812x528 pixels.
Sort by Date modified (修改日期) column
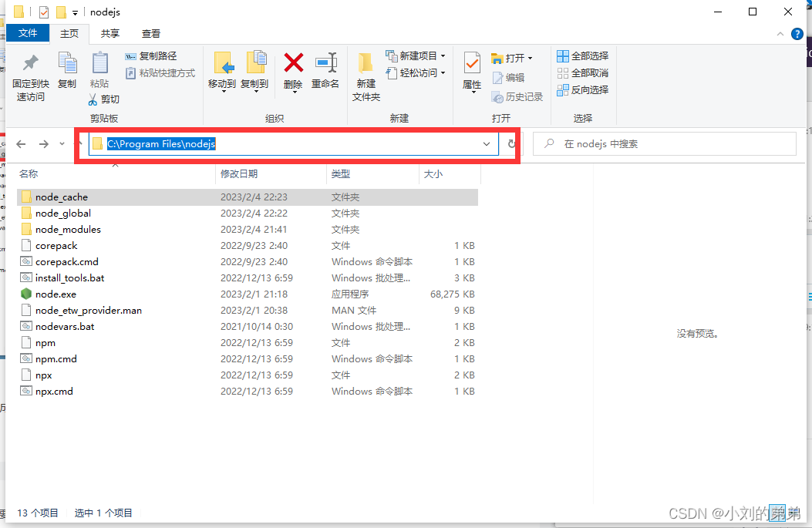coord(239,174)
